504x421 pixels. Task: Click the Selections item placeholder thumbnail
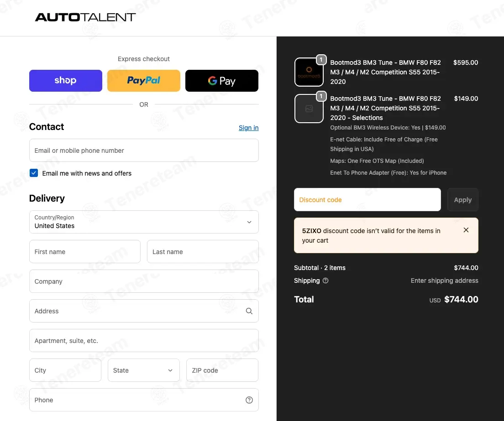[309, 109]
